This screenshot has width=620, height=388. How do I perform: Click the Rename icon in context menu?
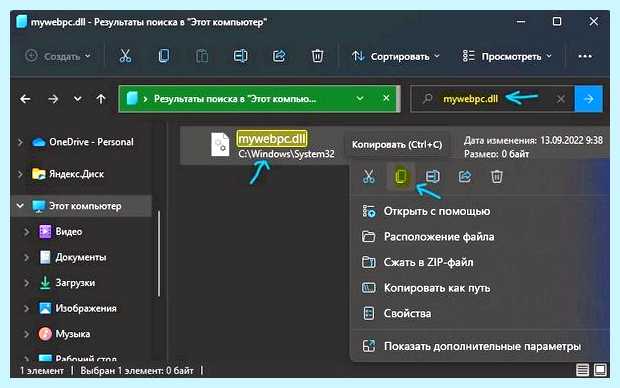[433, 176]
